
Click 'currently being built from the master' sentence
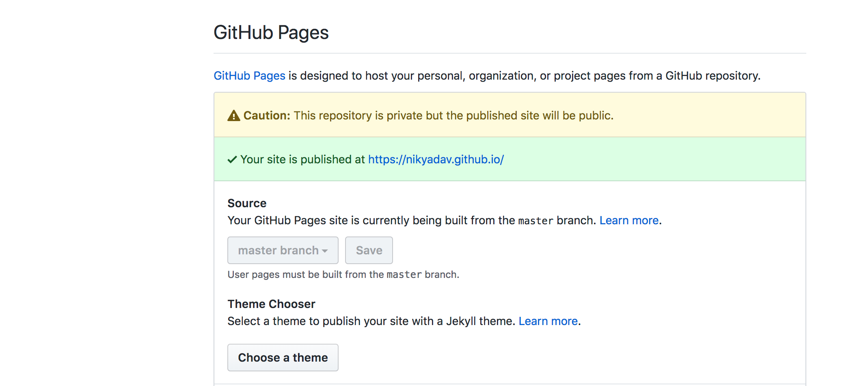(412, 220)
